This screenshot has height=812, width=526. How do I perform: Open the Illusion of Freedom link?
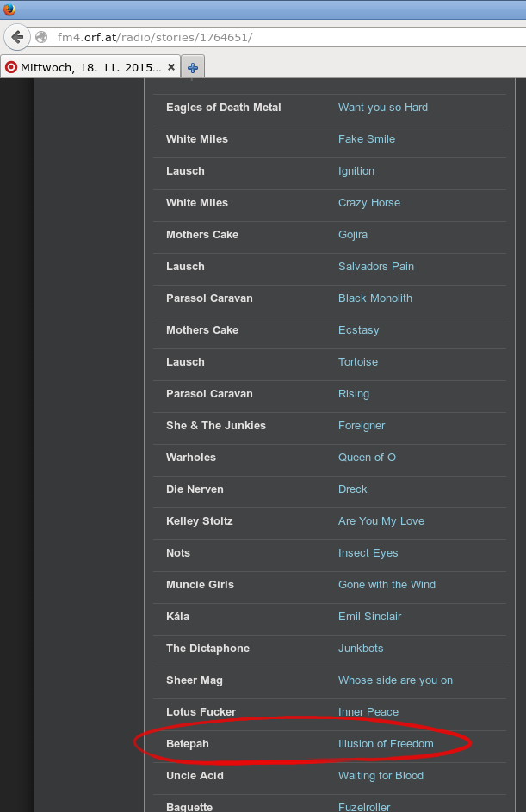tap(386, 744)
